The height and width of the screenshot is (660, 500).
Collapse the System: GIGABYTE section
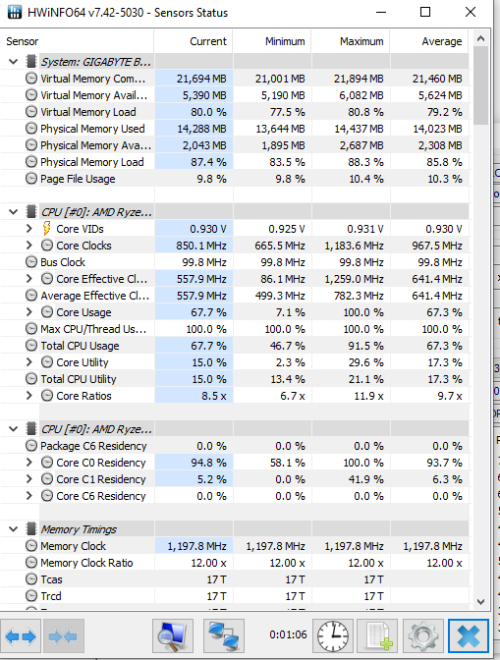13,62
